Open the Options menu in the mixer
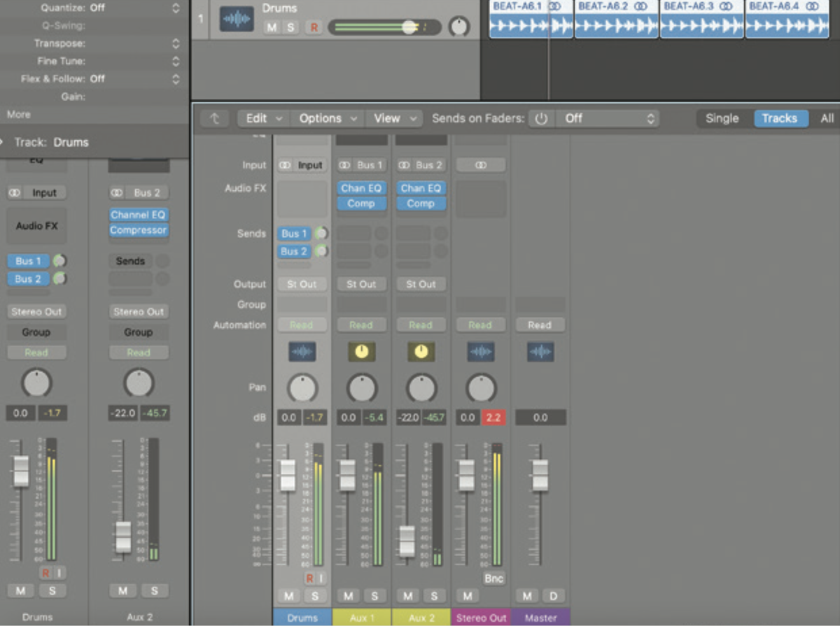Viewport: 840px width, 626px height. click(326, 118)
